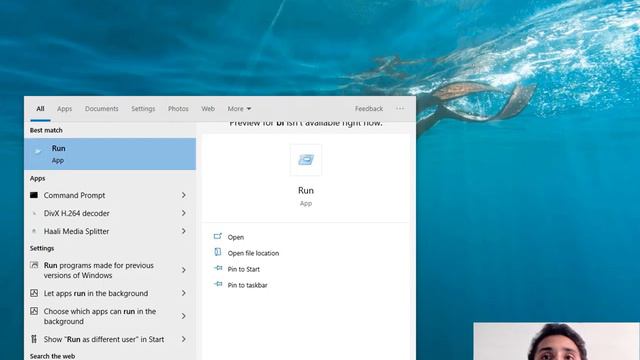Viewport: 640px width, 360px height.
Task: Click Open file location
Action: (253, 253)
